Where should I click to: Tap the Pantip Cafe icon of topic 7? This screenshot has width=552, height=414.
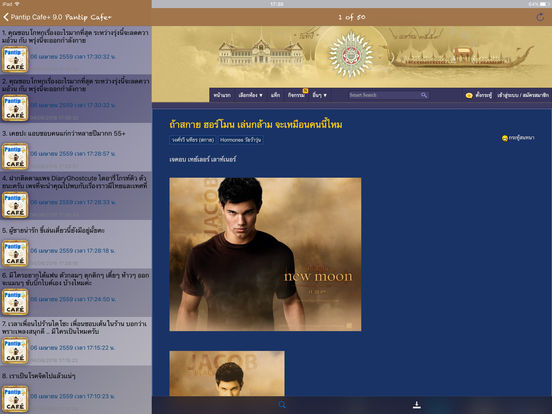click(x=15, y=350)
